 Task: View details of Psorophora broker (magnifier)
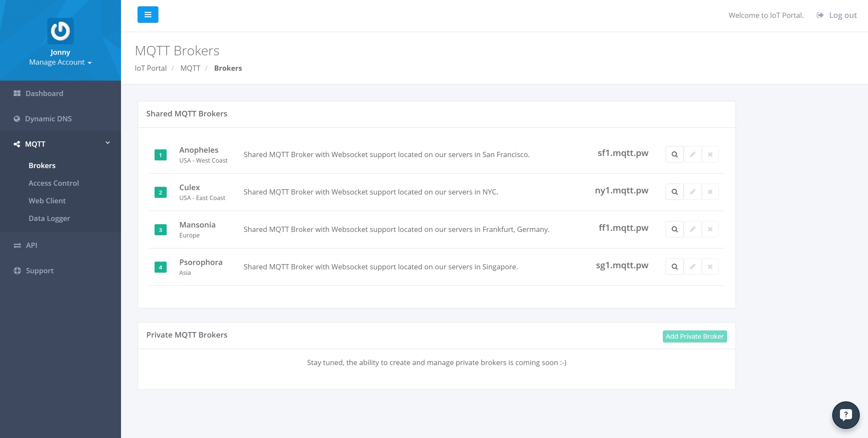click(675, 267)
